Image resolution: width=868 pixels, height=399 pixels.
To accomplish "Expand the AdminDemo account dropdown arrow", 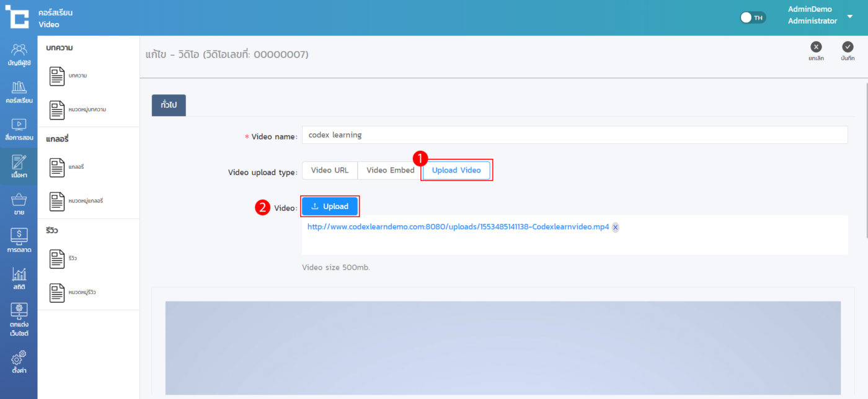I will click(x=850, y=17).
